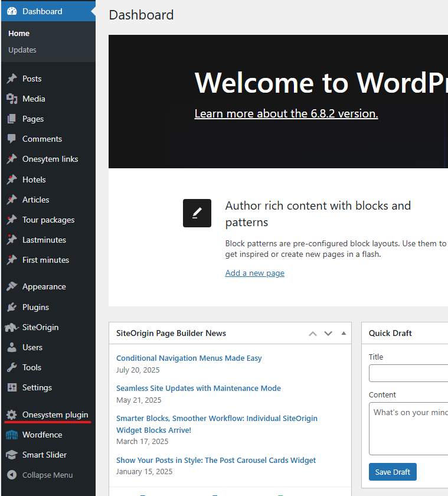Click the pin icon beside Onesytem links
The width and height of the screenshot is (448, 496).
pyautogui.click(x=12, y=159)
